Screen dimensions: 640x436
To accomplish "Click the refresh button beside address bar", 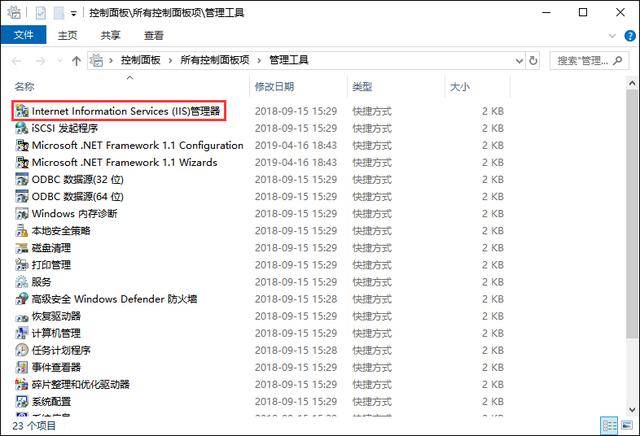I will click(x=533, y=61).
